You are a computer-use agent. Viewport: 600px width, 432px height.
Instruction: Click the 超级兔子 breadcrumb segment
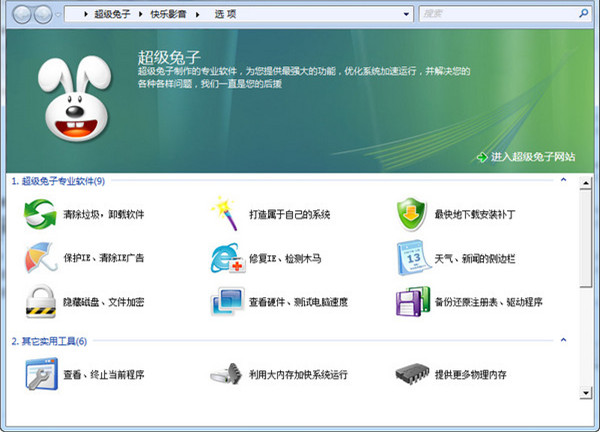coord(112,15)
